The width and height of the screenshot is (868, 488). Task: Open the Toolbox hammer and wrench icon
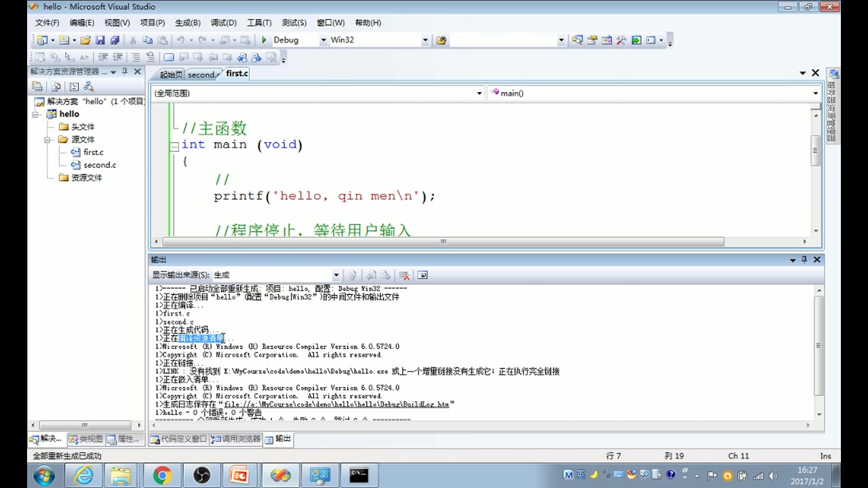[x=621, y=40]
